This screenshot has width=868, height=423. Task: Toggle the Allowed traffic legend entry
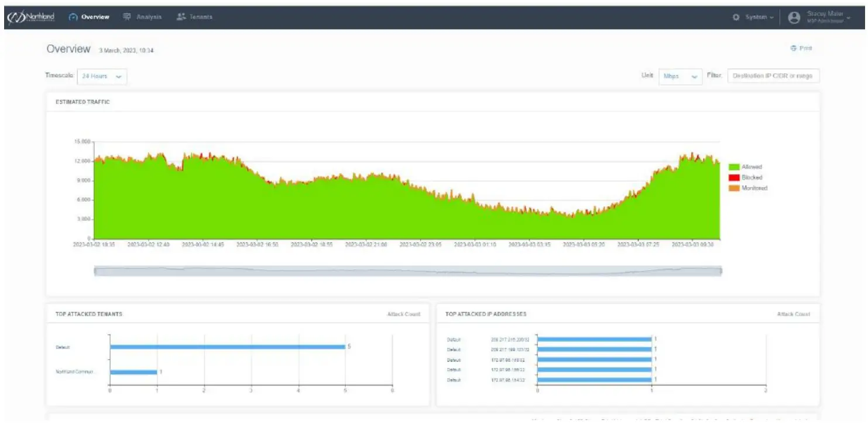point(747,166)
